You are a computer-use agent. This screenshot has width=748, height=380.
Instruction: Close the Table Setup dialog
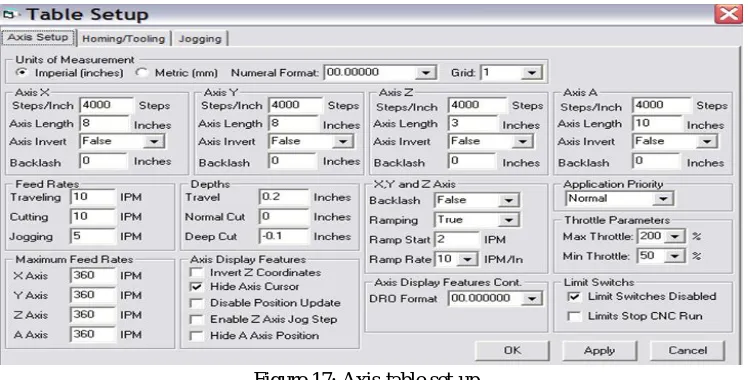[728, 14]
